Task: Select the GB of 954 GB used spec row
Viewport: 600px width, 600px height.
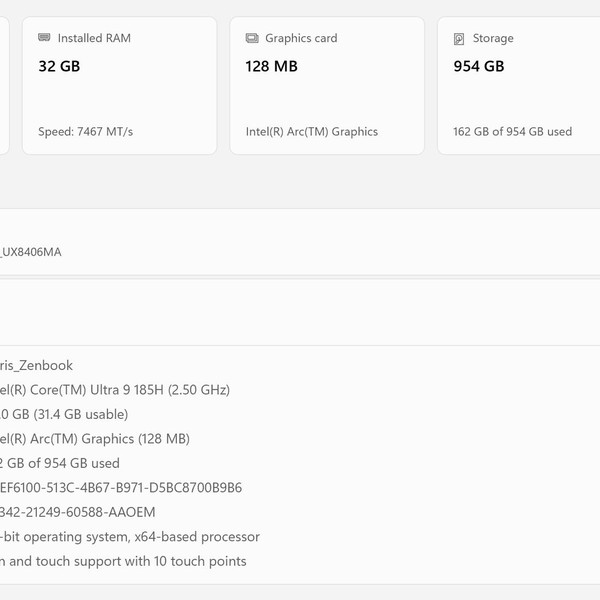Action: pos(60,463)
